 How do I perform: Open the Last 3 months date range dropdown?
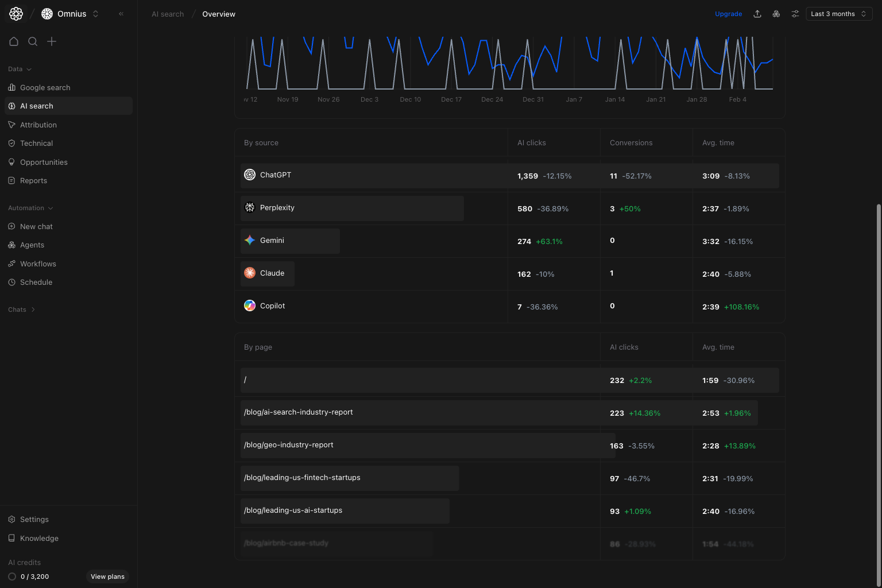[x=838, y=13]
